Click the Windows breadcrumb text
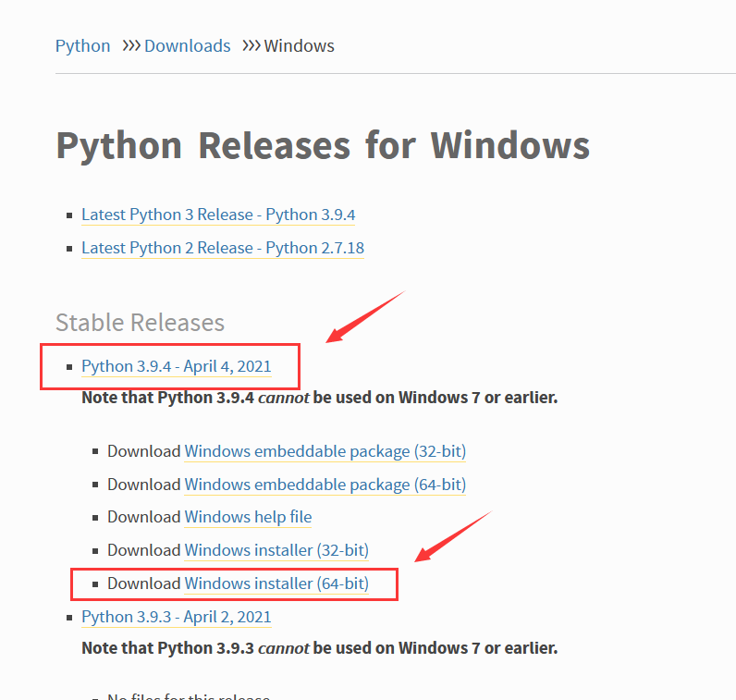The image size is (736, 700). tap(299, 46)
